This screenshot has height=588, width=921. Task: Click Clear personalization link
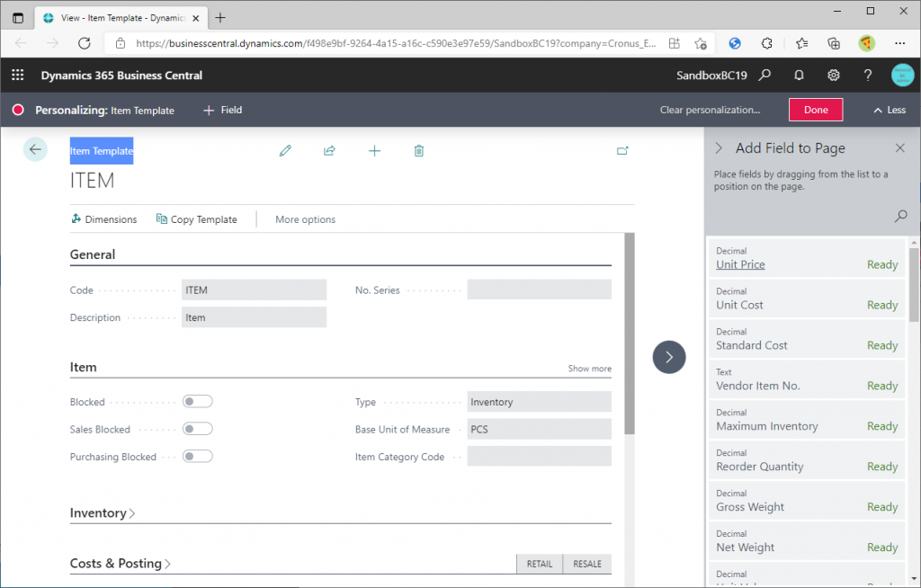point(710,110)
